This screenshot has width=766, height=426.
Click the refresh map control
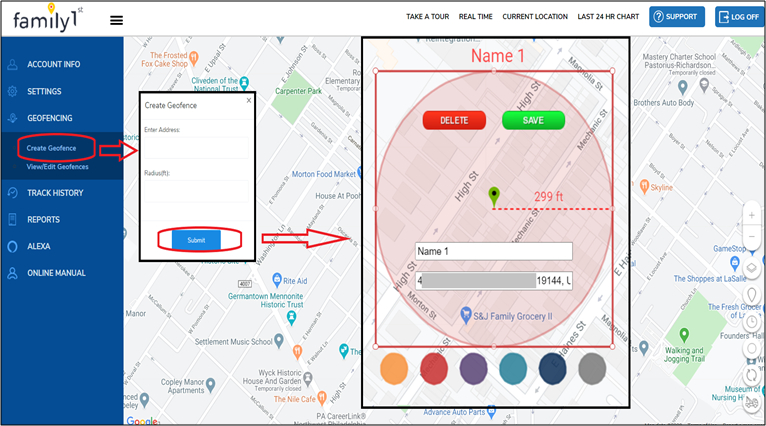751,376
